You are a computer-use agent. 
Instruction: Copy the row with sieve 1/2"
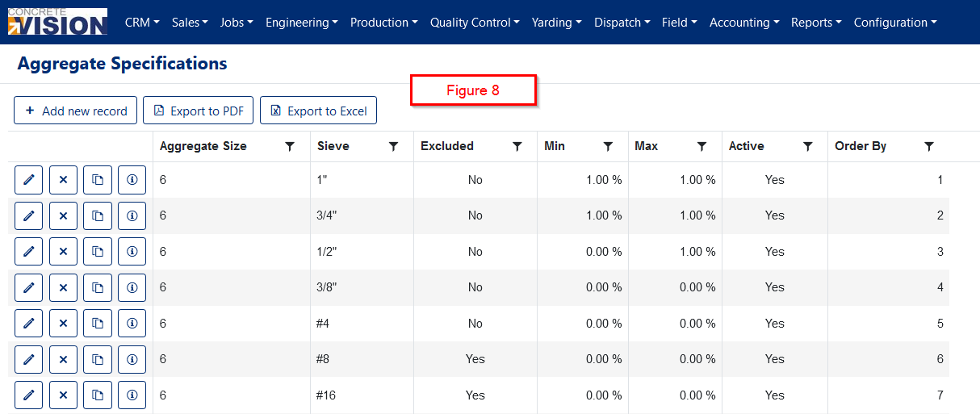[98, 252]
